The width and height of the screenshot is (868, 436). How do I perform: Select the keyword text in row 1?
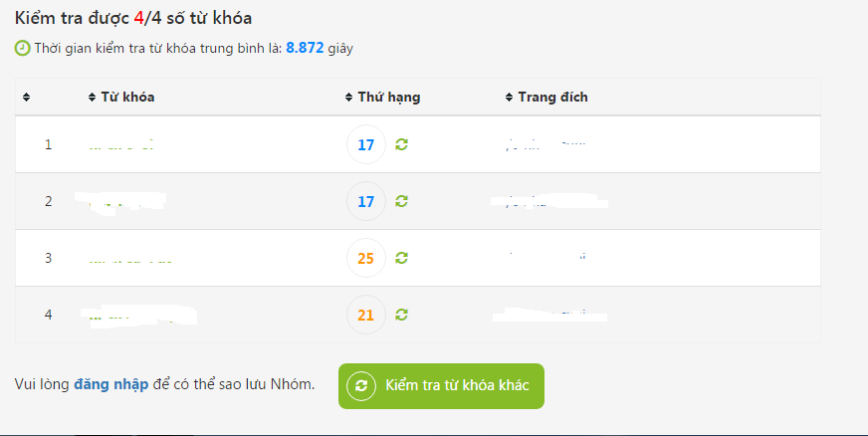coord(120,146)
